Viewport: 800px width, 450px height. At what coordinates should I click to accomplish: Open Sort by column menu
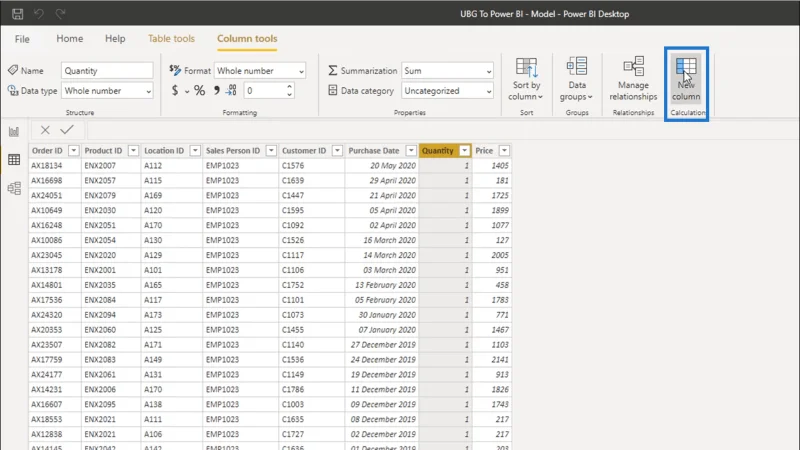click(526, 79)
